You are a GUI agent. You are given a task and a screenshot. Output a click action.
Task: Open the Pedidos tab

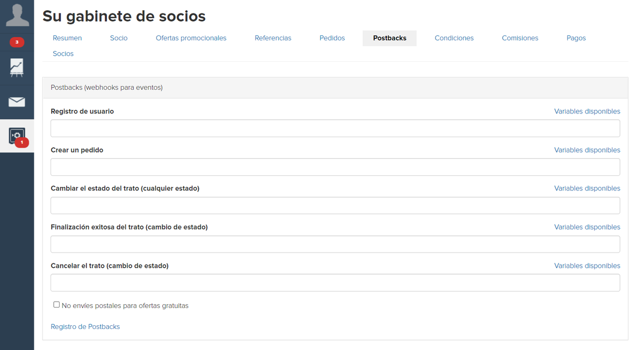[332, 38]
